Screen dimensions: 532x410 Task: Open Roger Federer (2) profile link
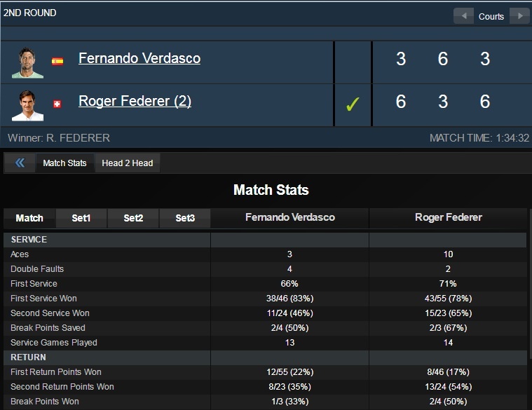(x=135, y=102)
